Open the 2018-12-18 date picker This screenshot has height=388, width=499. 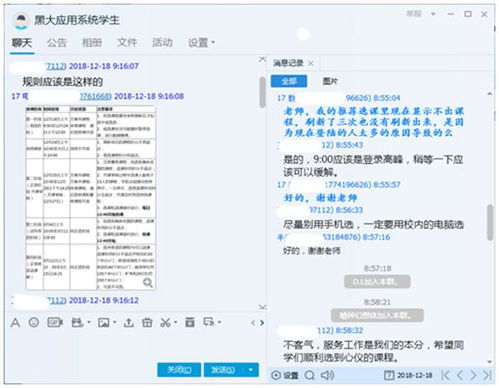click(x=408, y=375)
